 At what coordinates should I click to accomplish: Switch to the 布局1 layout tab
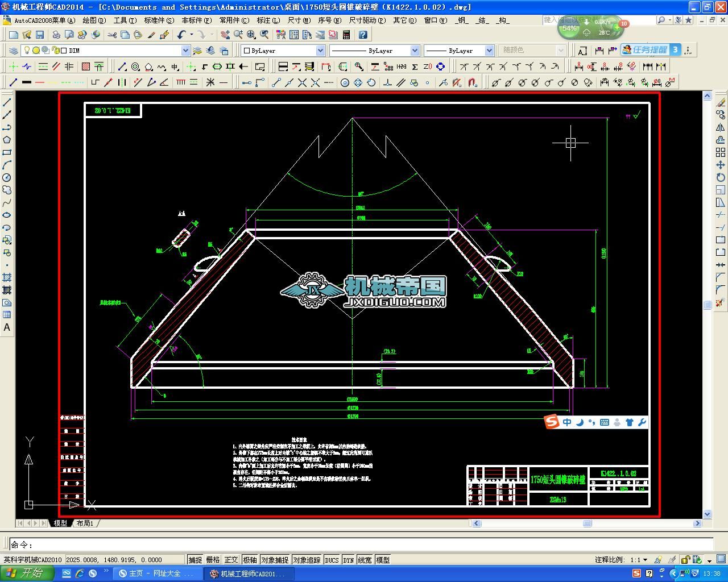[x=85, y=523]
